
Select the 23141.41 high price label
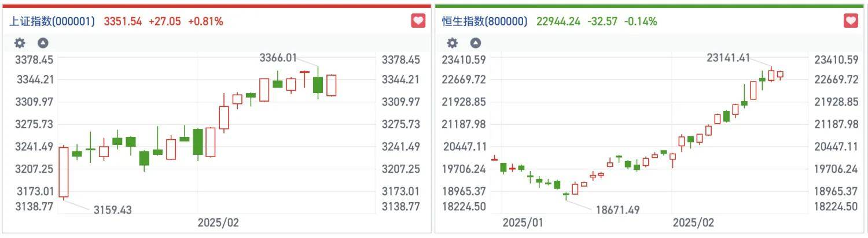pos(728,58)
